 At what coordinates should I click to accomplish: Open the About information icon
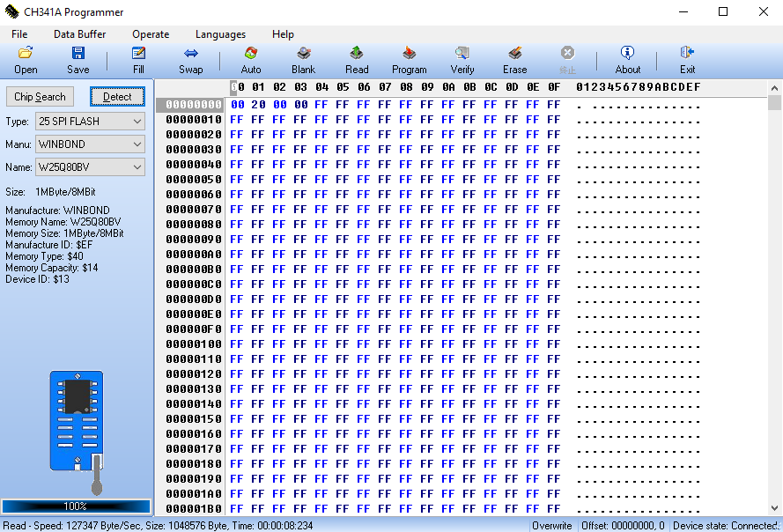click(627, 60)
